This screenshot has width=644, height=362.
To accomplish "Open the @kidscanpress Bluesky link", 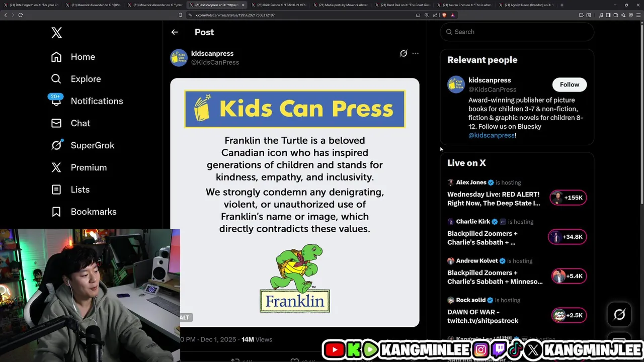I will pos(492,135).
